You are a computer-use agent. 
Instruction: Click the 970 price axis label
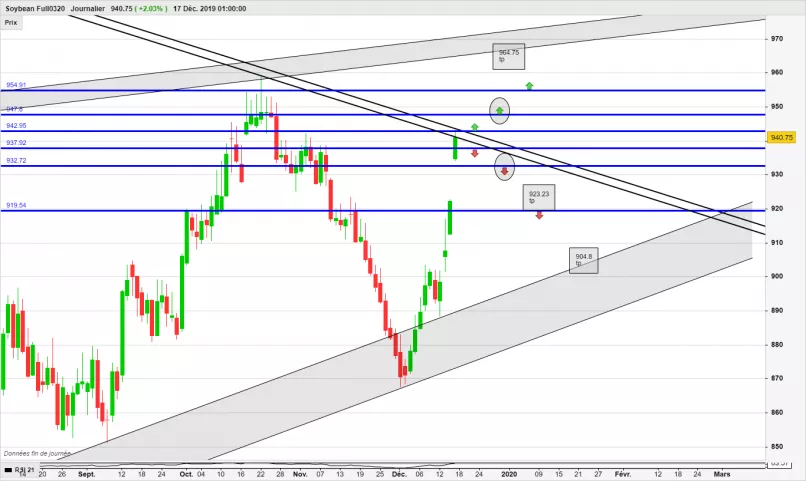click(x=777, y=39)
